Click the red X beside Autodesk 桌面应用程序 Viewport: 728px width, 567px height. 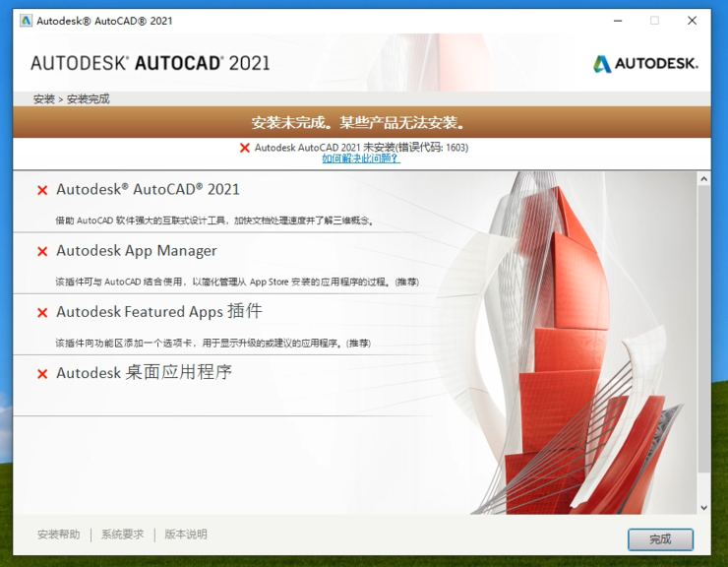42,374
